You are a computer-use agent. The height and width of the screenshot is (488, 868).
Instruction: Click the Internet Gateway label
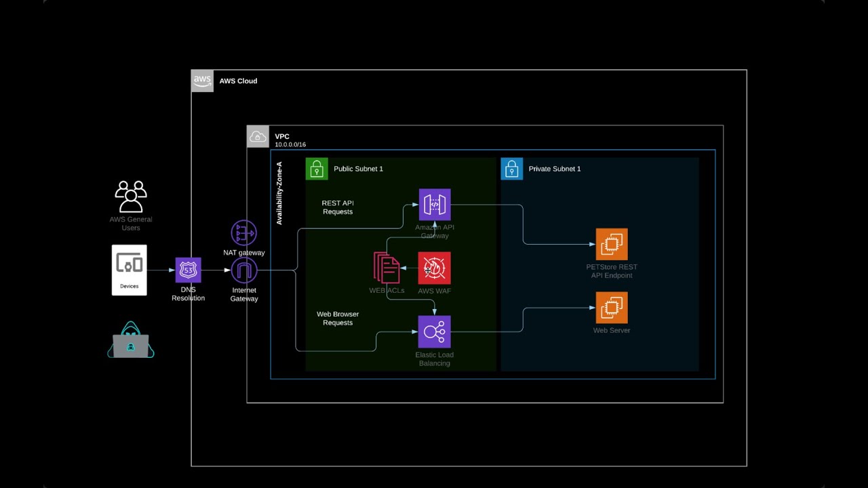coord(244,295)
